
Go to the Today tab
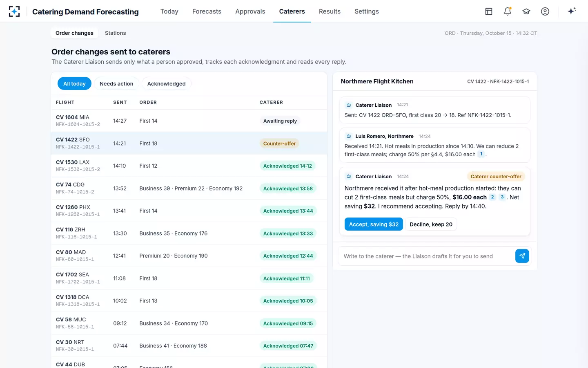tap(169, 11)
